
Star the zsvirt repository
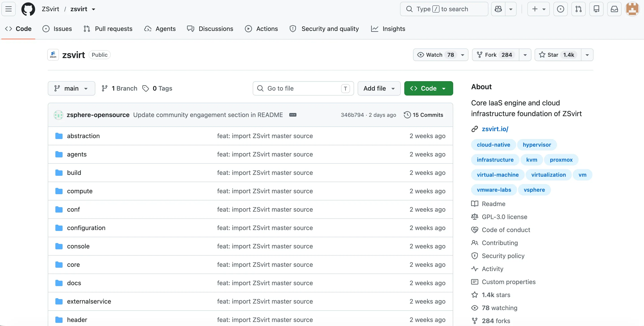pos(558,55)
